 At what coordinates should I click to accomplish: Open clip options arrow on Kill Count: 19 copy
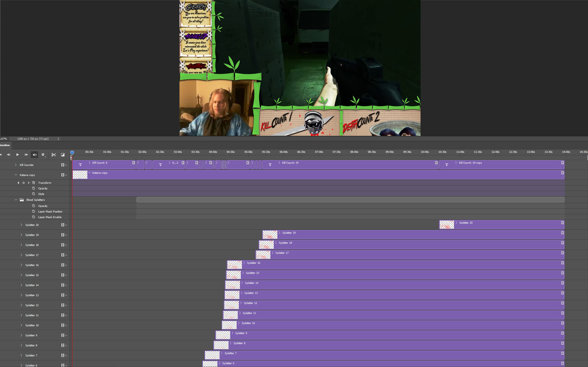tap(562, 163)
